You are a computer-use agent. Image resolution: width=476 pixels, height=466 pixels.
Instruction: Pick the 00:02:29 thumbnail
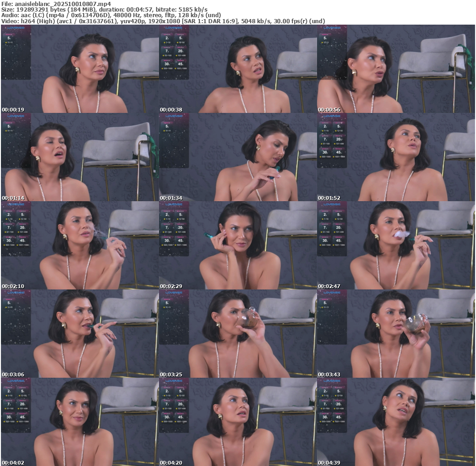[x=238, y=245]
